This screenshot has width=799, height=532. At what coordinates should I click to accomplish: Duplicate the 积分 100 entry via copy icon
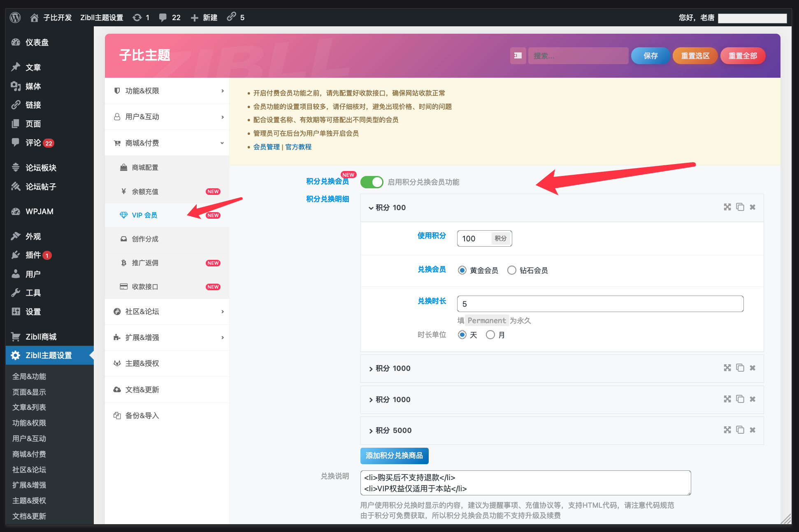coord(741,207)
